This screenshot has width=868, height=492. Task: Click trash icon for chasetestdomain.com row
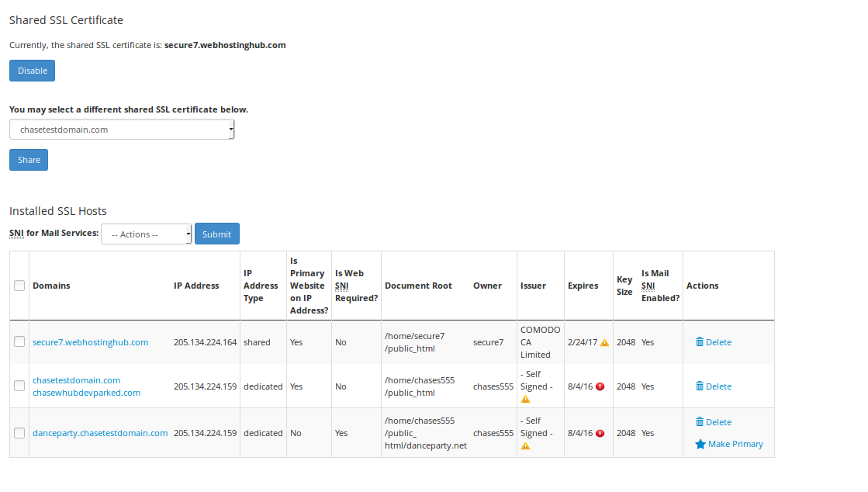point(699,386)
